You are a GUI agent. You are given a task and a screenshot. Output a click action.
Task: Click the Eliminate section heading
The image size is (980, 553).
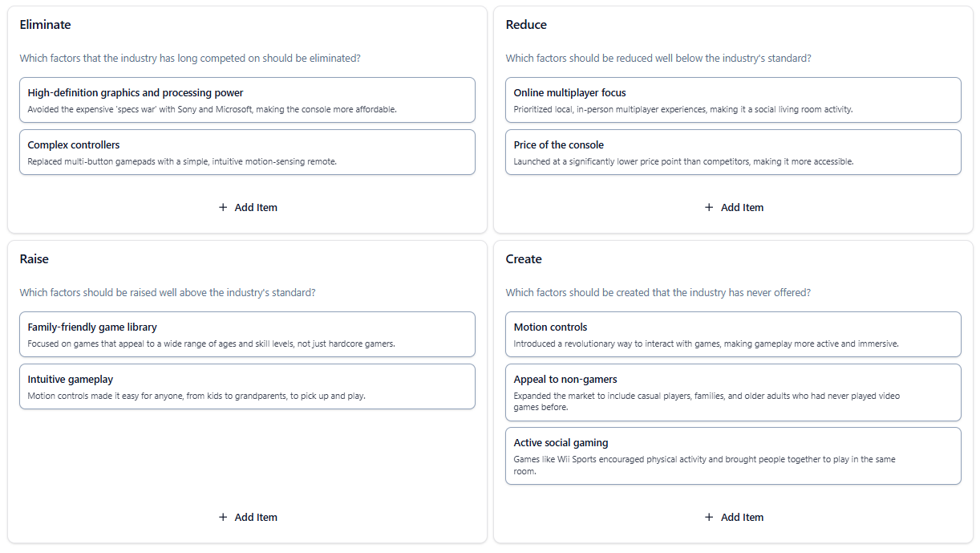click(45, 25)
